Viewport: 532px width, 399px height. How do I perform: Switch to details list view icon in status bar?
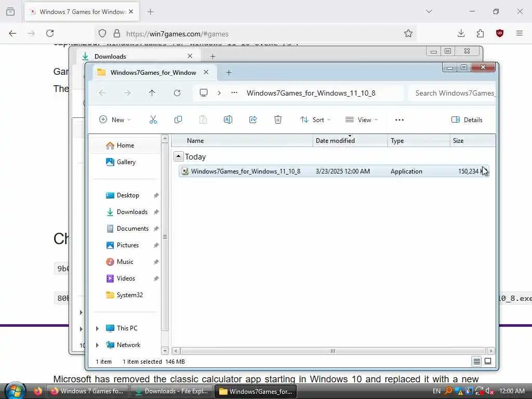(x=477, y=362)
